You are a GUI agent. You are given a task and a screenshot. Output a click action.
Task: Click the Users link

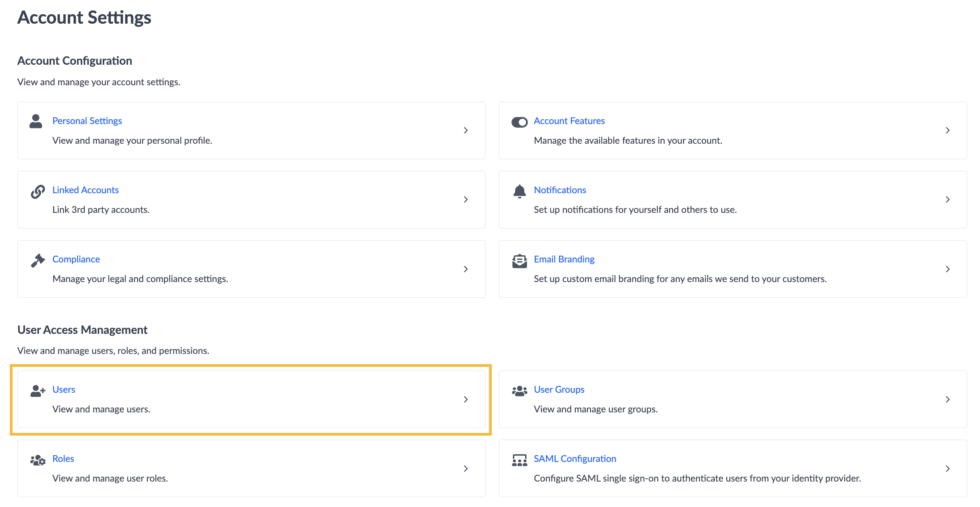(x=63, y=390)
